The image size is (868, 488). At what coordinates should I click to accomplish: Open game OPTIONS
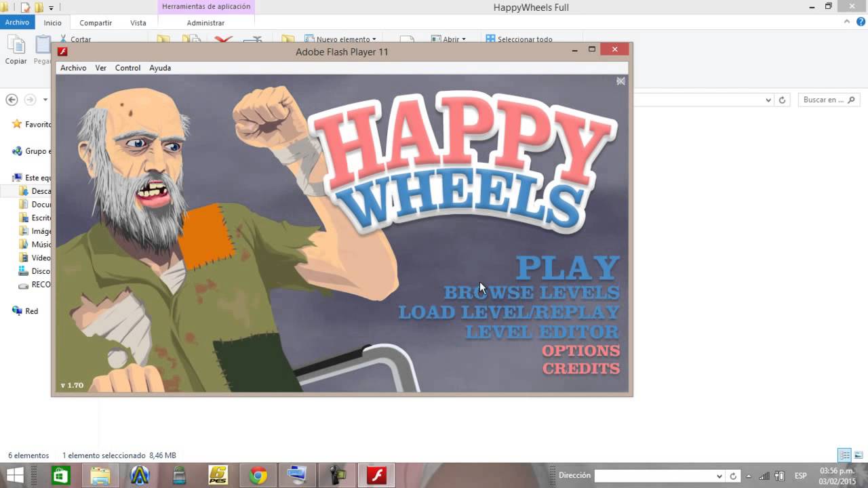(580, 350)
